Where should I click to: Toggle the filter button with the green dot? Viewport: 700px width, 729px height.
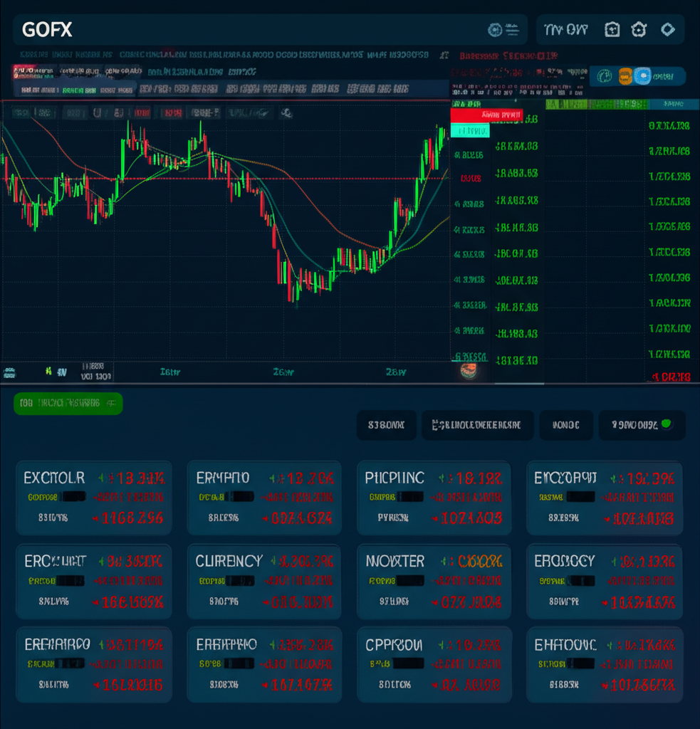click(642, 425)
